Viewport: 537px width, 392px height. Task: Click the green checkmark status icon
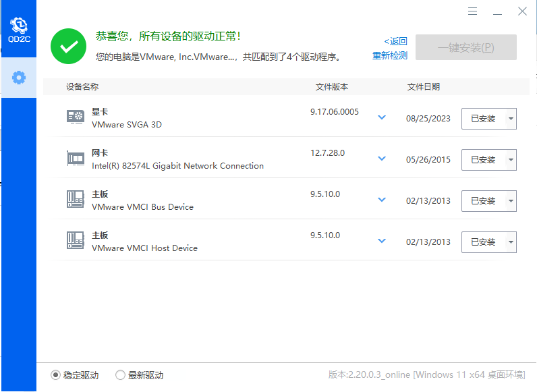67,46
